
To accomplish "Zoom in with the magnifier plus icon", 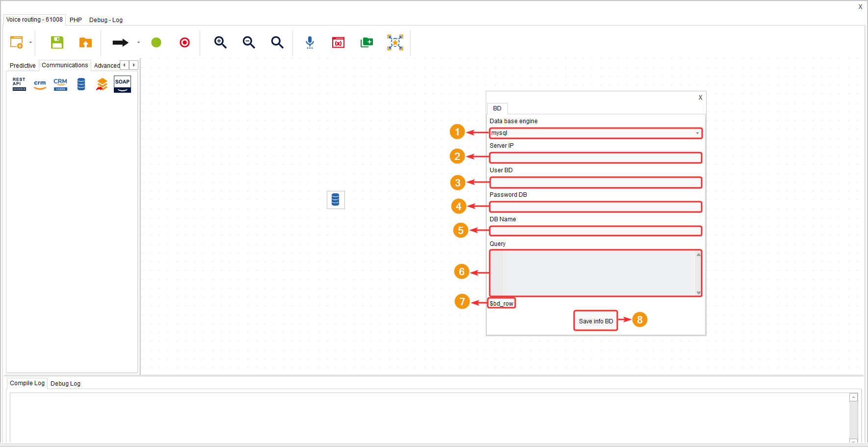I will pos(220,42).
